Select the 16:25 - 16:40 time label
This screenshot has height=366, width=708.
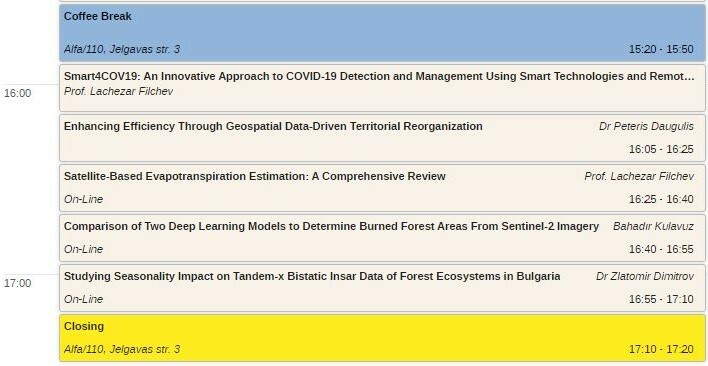tap(661, 199)
